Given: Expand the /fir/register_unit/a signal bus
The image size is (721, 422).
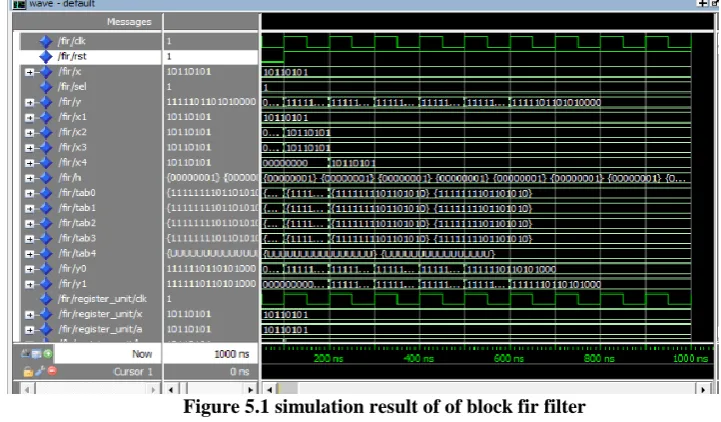Looking at the screenshot, I should [30, 330].
